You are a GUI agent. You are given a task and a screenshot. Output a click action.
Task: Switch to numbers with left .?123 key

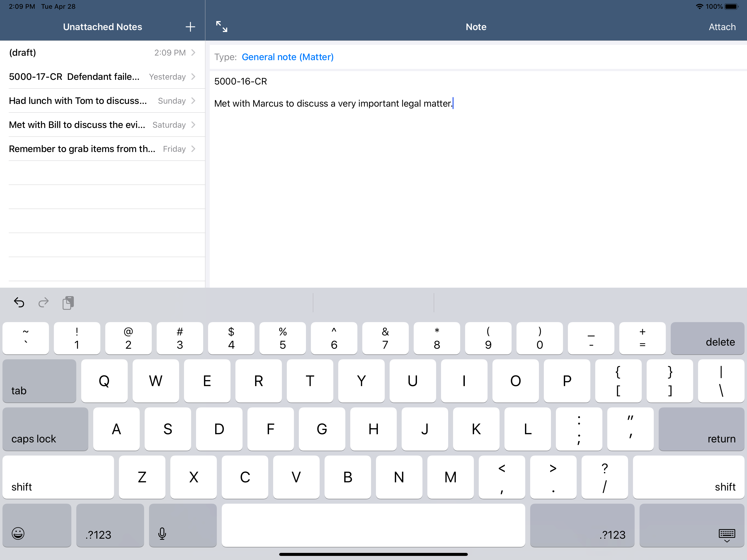110,525
